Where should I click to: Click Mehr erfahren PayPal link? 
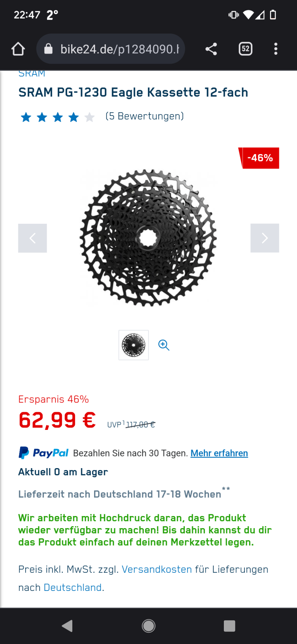[x=219, y=453]
